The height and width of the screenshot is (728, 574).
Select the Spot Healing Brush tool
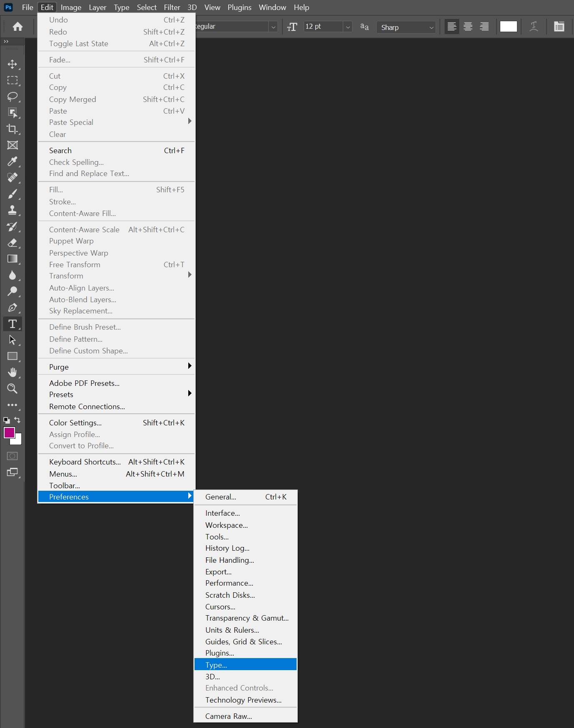(x=12, y=178)
